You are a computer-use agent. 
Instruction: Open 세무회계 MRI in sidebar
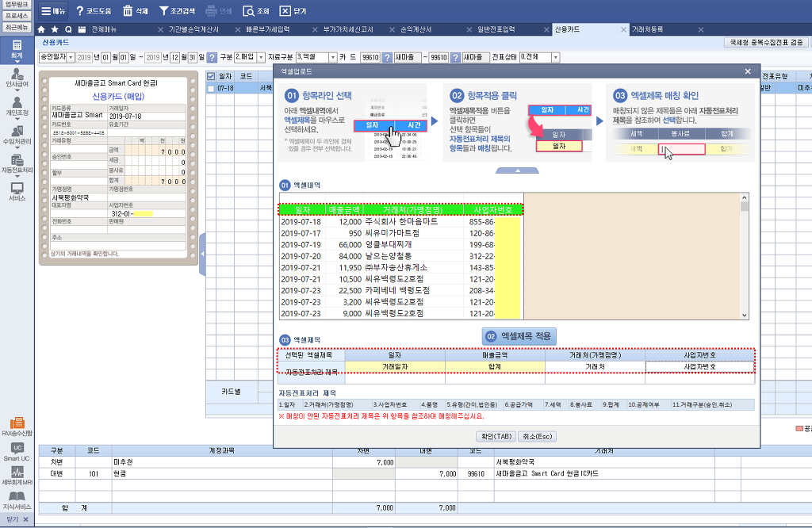point(17,476)
